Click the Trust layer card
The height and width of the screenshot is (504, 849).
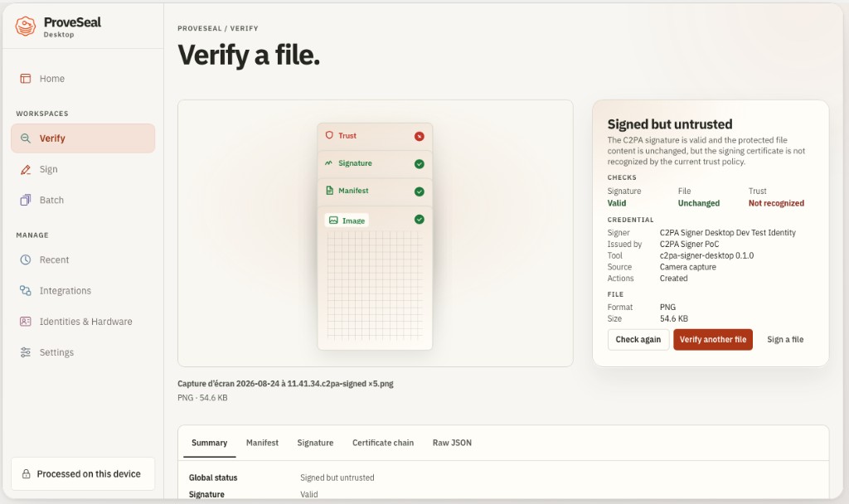point(375,137)
